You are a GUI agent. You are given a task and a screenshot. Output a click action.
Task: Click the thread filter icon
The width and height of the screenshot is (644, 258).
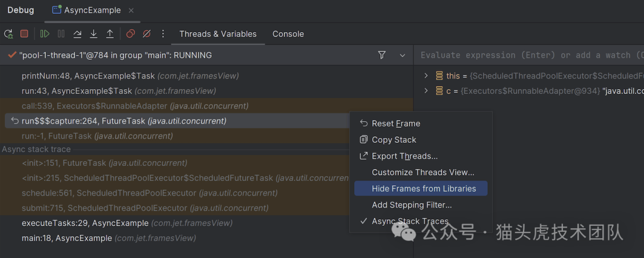tap(382, 55)
